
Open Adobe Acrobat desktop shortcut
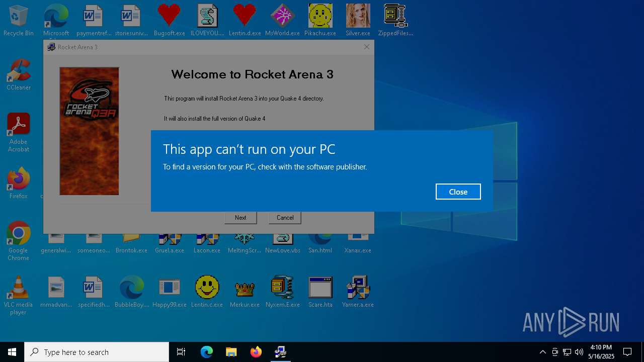point(19,133)
